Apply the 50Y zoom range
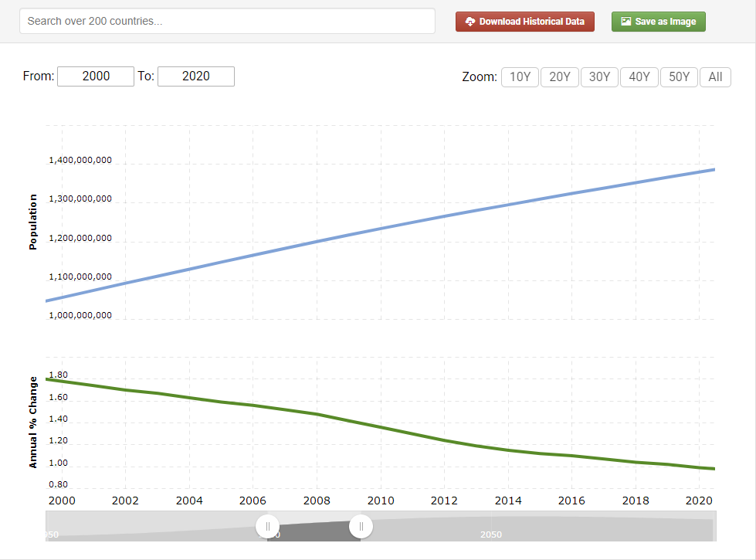This screenshot has height=560, width=756. 680,77
